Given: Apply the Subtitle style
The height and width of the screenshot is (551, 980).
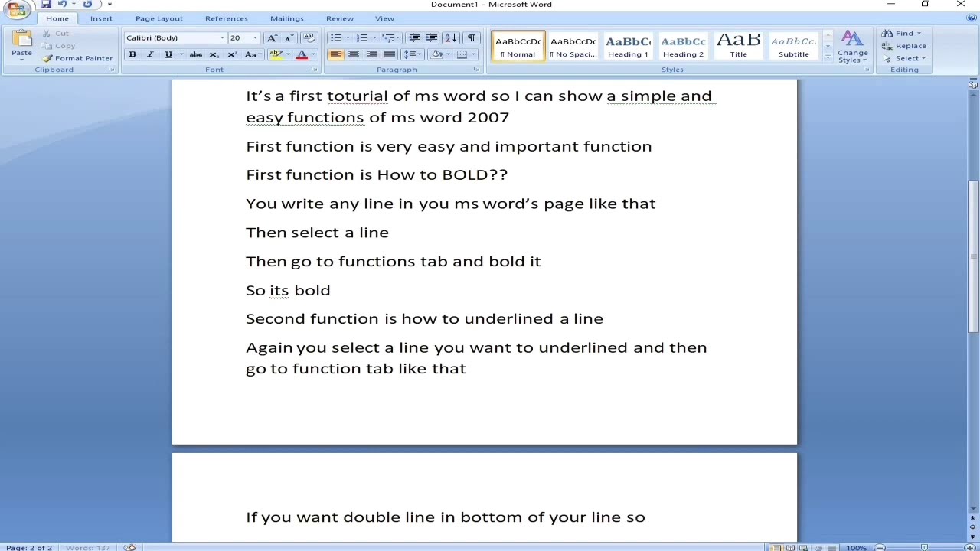Looking at the screenshot, I should (794, 46).
